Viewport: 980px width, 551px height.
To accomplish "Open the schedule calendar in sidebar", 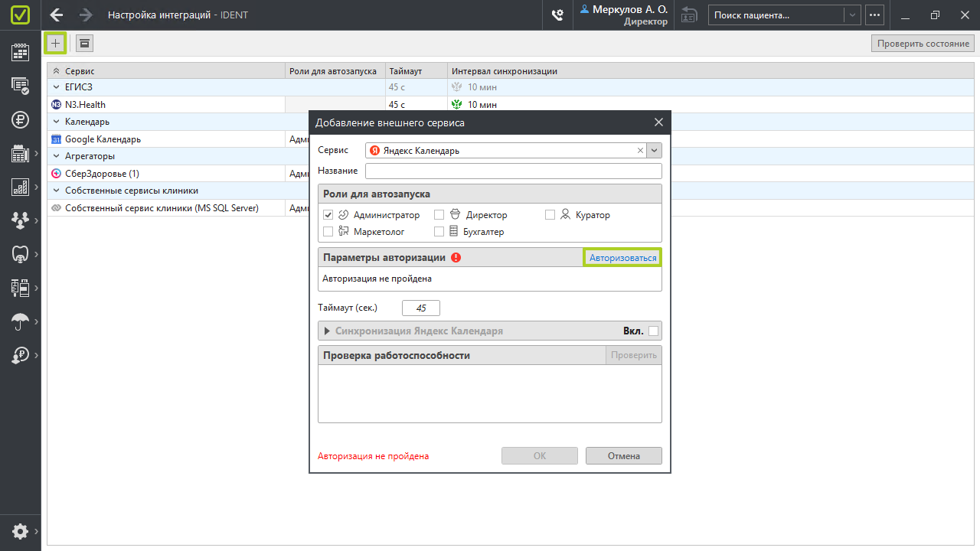I will point(20,52).
